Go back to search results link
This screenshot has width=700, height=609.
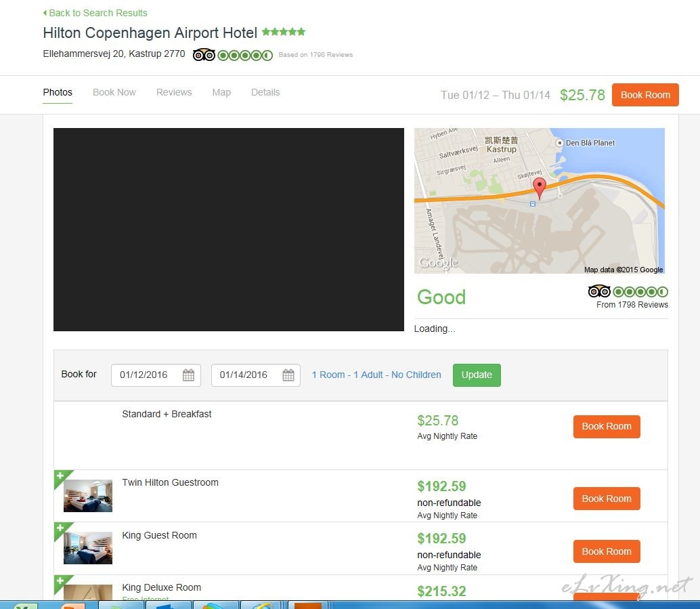95,13
